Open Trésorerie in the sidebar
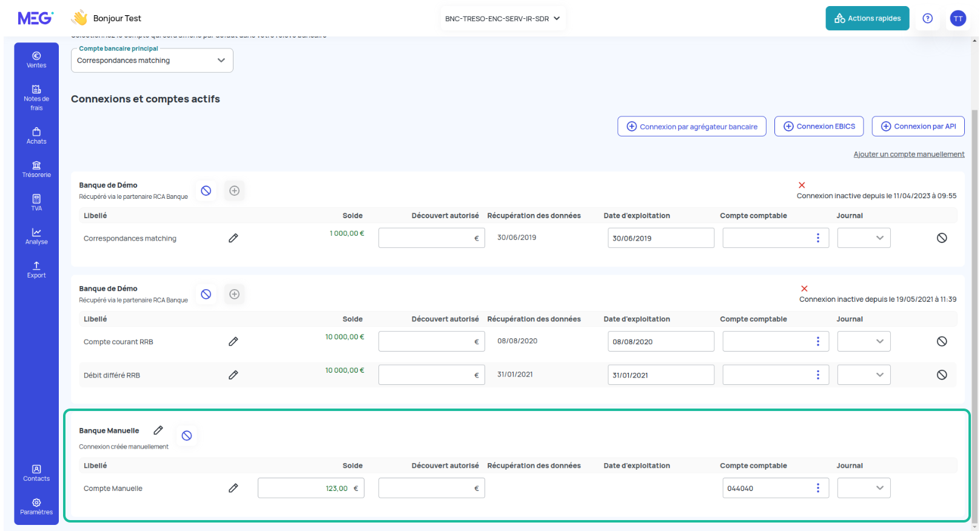 point(36,169)
